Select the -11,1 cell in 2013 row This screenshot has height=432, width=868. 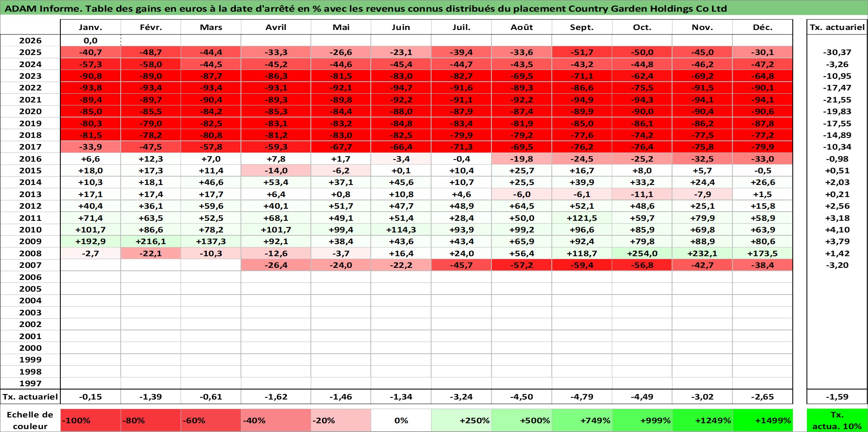pos(642,194)
